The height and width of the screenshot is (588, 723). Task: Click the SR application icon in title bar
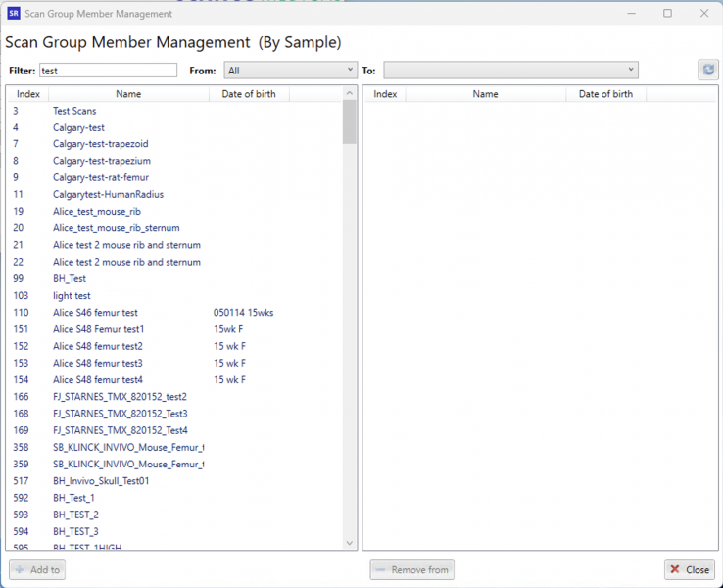14,14
